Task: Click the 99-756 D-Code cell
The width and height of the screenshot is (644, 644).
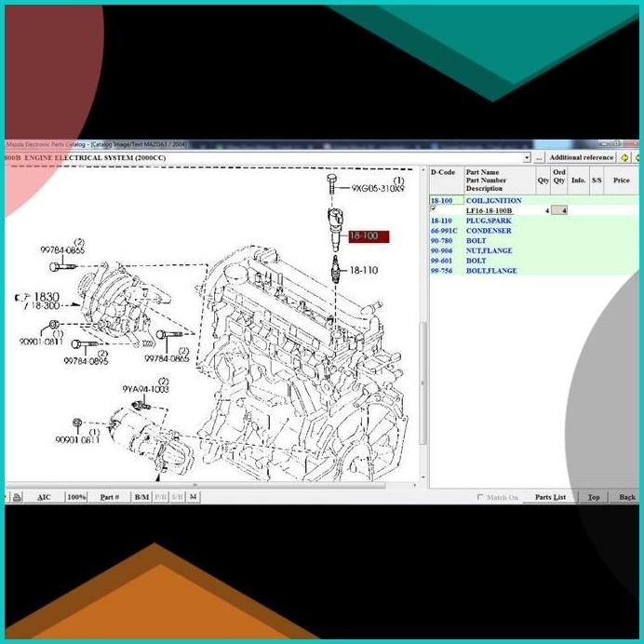Action: [x=441, y=271]
